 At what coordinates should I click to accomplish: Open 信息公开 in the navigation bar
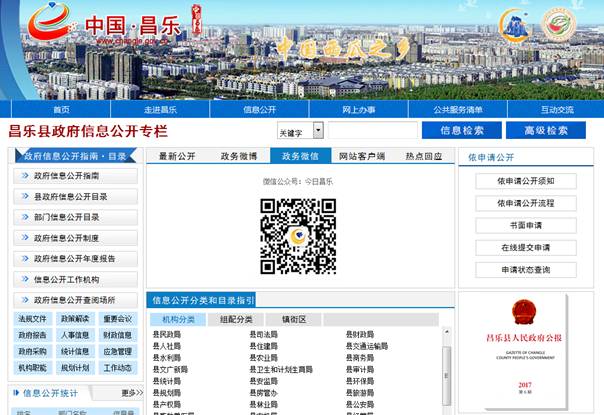click(260, 109)
